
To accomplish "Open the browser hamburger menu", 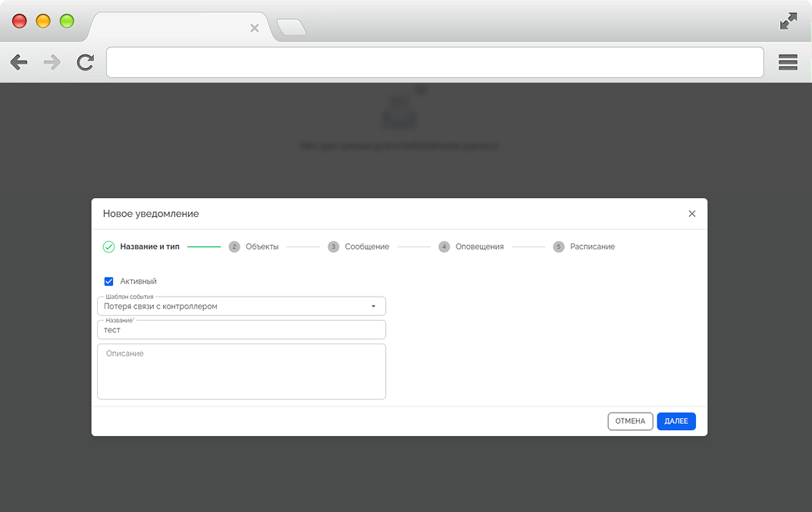I will [788, 62].
